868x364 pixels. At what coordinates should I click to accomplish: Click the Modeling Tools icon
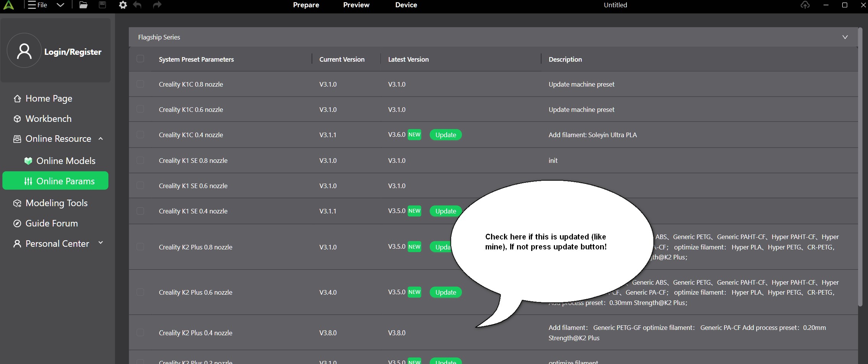pyautogui.click(x=17, y=203)
